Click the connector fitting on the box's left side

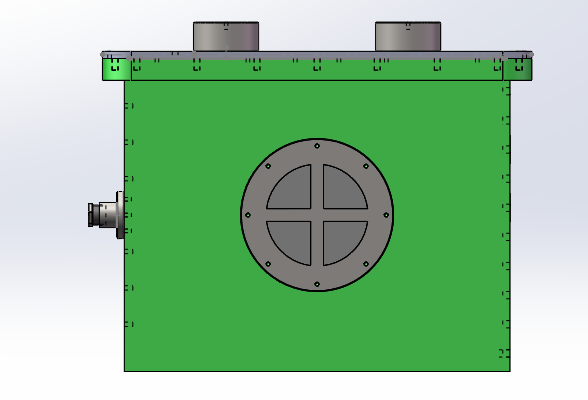tap(106, 215)
